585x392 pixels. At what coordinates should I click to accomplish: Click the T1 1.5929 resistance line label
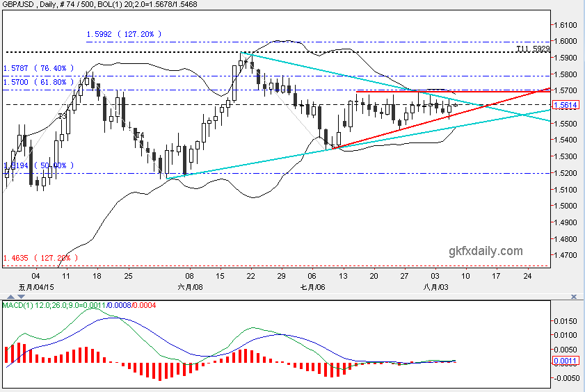coord(533,49)
